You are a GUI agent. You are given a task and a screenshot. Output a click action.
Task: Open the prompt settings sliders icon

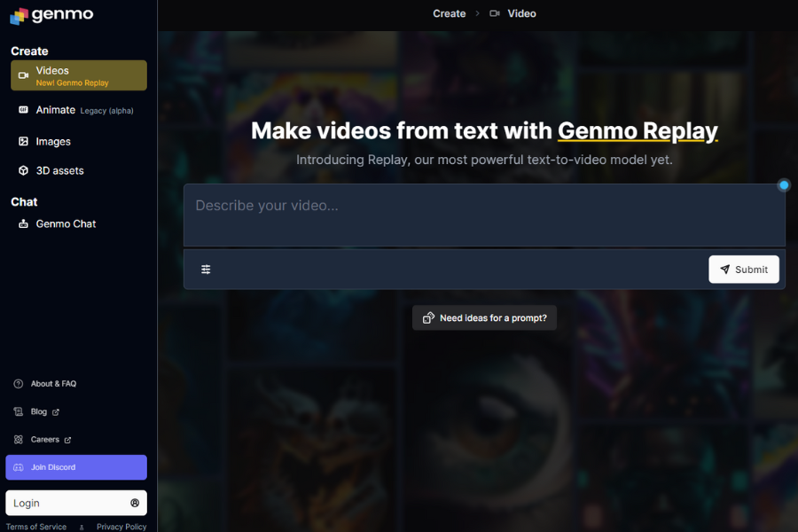pos(206,268)
